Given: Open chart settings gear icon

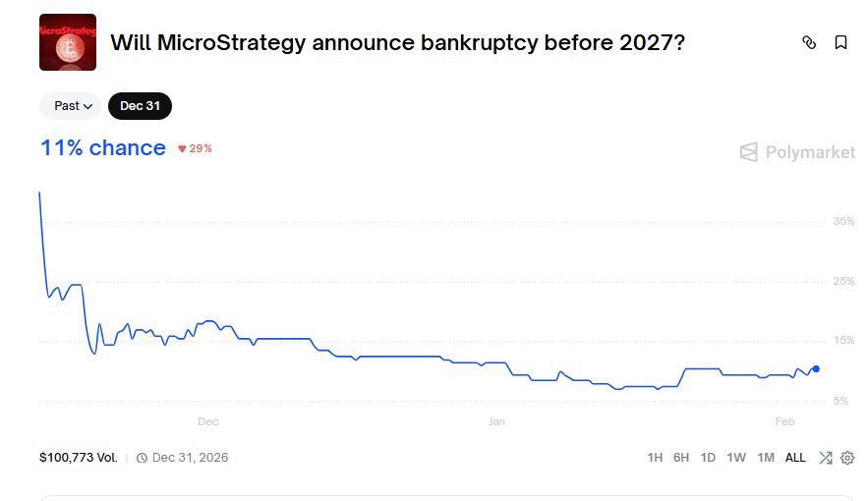Looking at the screenshot, I should click(847, 458).
